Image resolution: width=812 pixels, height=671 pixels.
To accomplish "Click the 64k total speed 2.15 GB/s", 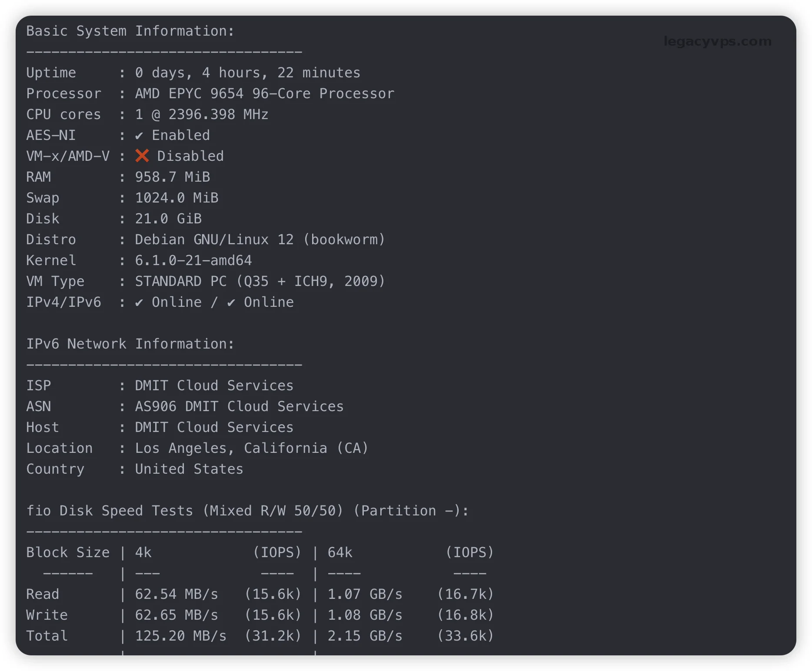I will [x=365, y=636].
